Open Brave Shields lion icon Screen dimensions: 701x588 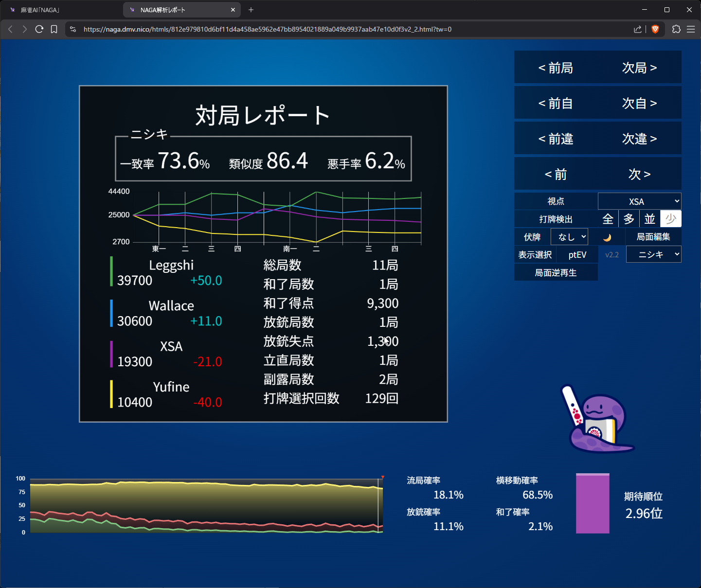[655, 29]
